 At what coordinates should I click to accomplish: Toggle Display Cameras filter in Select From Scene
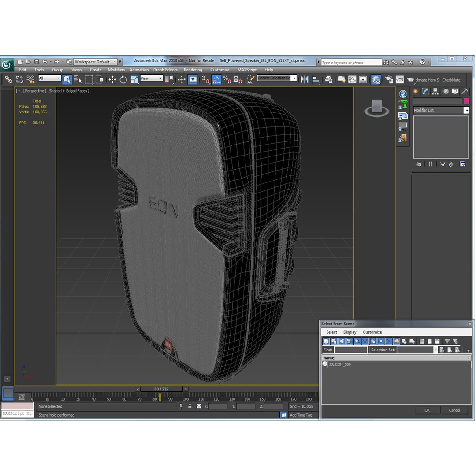(350, 341)
